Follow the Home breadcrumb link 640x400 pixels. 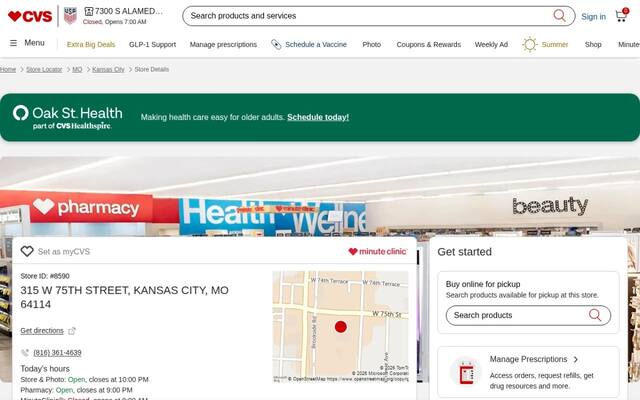(x=8, y=69)
